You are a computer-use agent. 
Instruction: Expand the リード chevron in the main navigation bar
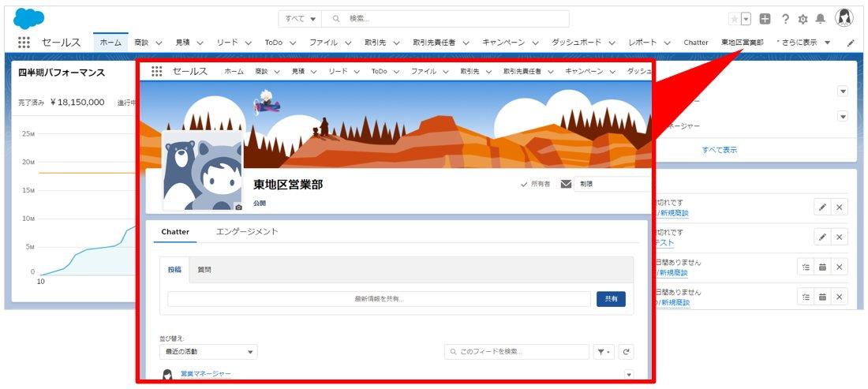[x=249, y=43]
